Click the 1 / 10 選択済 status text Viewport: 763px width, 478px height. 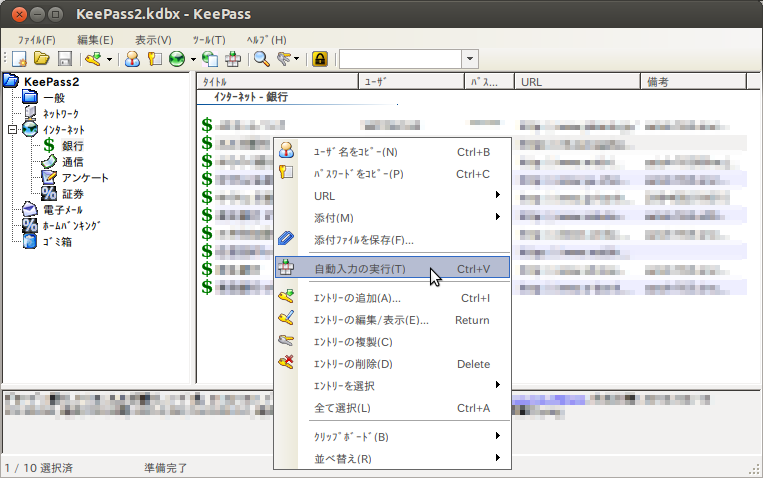tap(39, 468)
